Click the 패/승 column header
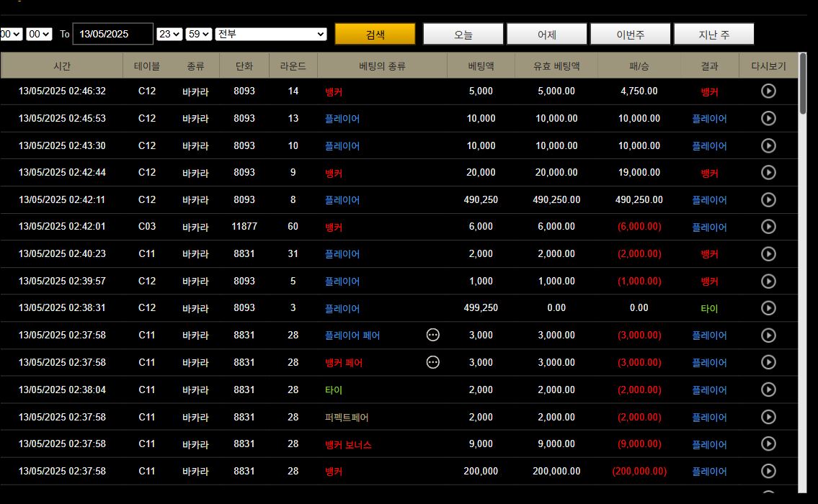This screenshot has height=504, width=818. point(639,66)
